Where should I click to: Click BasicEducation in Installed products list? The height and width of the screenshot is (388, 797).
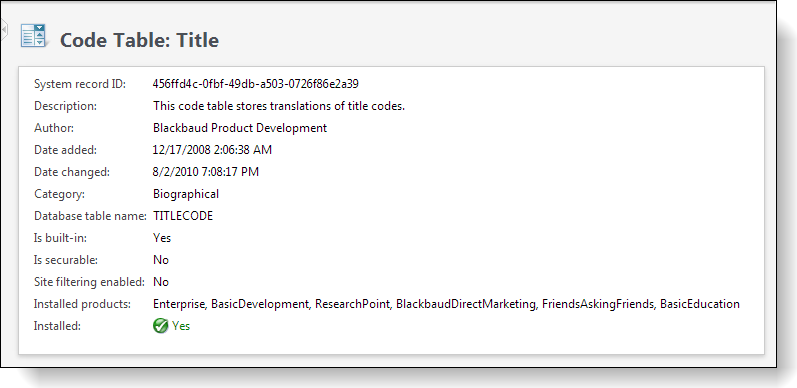click(699, 304)
